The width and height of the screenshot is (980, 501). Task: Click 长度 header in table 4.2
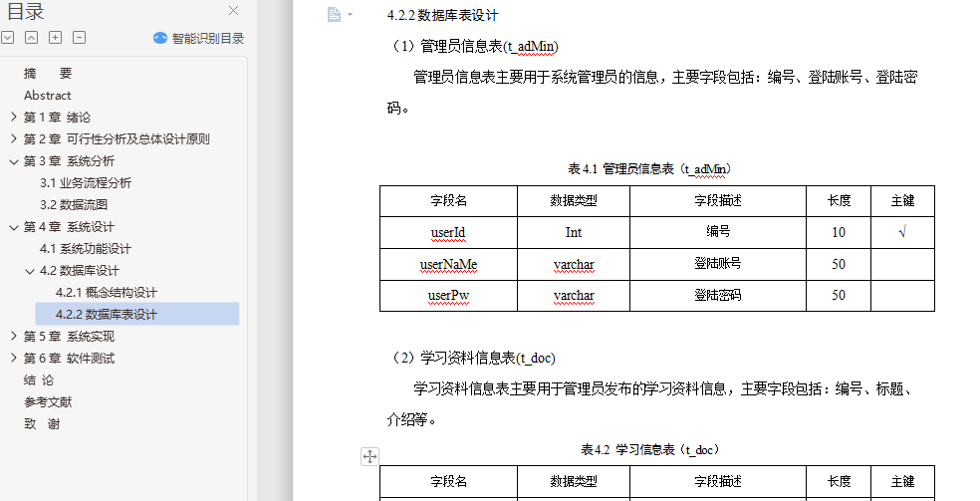839,482
